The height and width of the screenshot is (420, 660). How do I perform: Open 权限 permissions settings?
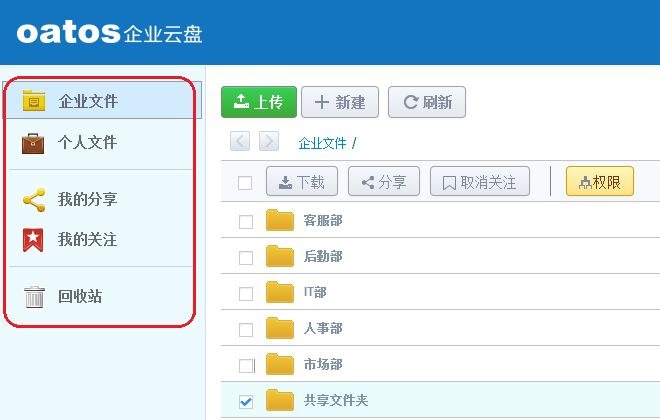[x=600, y=182]
